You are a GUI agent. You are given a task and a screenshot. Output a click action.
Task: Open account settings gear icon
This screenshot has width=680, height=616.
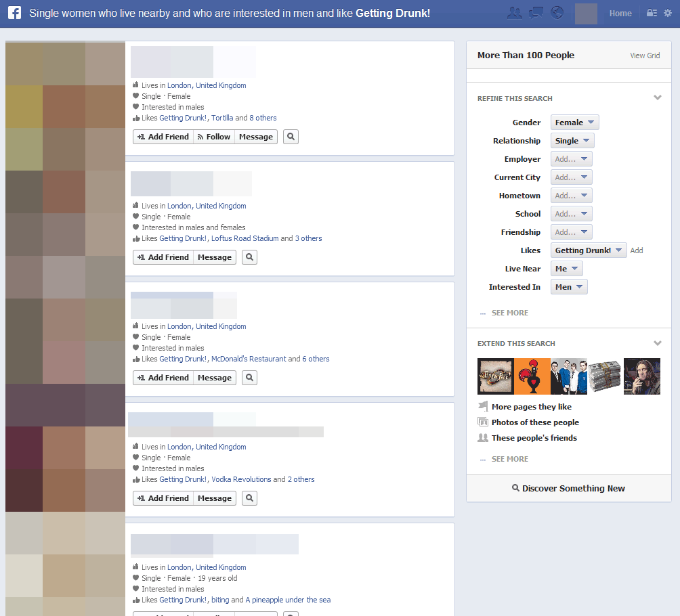tap(668, 13)
